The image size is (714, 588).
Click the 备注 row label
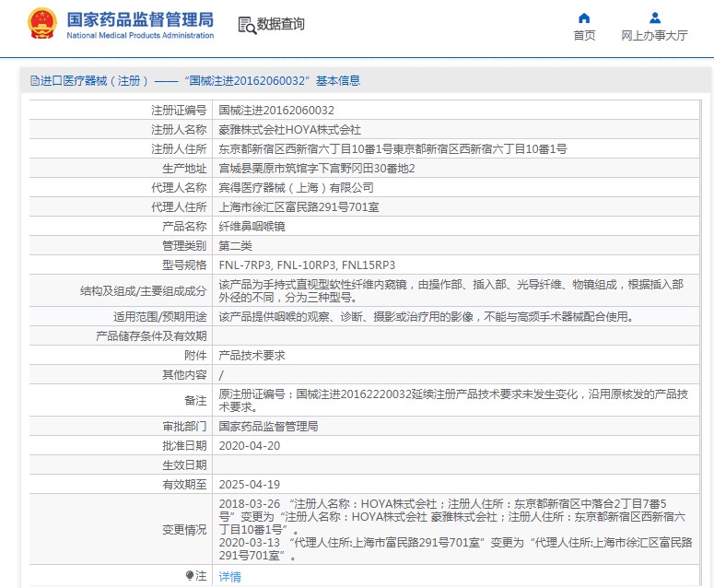click(x=196, y=401)
